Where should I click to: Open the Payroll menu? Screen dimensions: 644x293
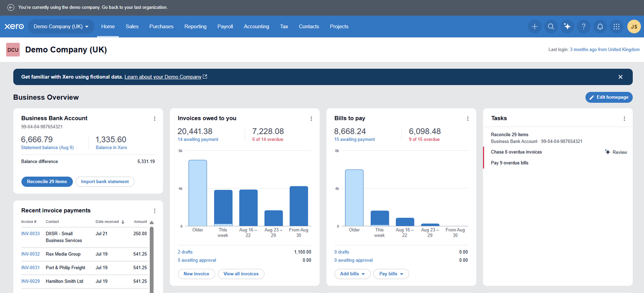click(x=225, y=27)
